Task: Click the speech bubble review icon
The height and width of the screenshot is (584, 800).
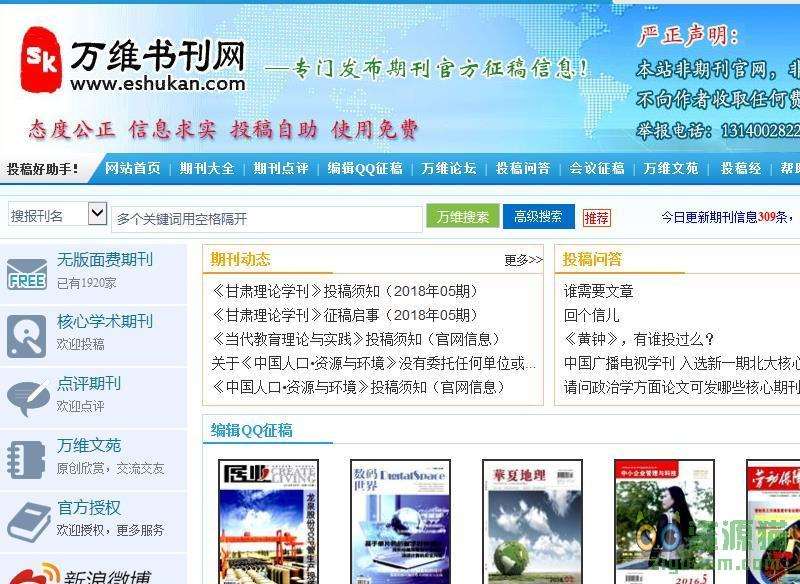Action: 29,398
